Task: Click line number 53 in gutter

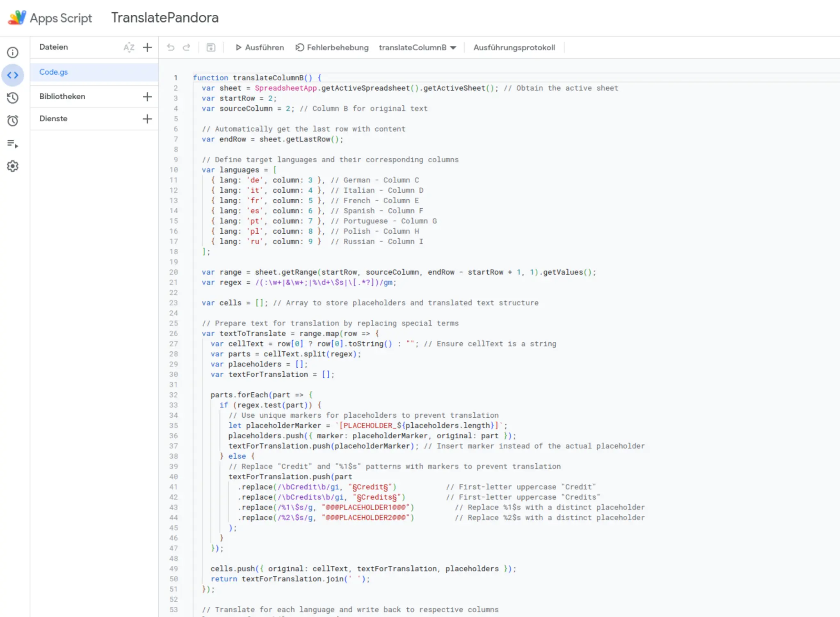Action: pos(174,610)
